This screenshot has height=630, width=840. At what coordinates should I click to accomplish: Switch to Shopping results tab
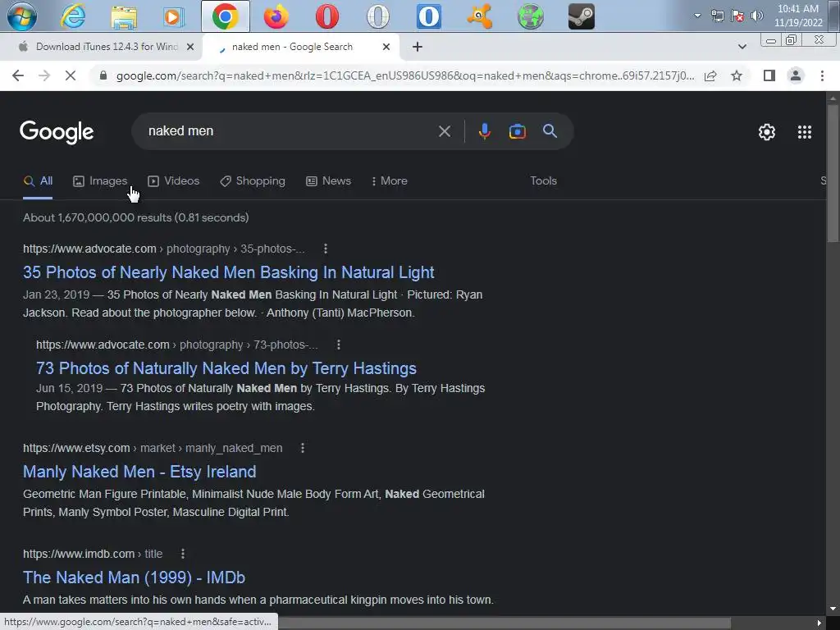point(253,181)
